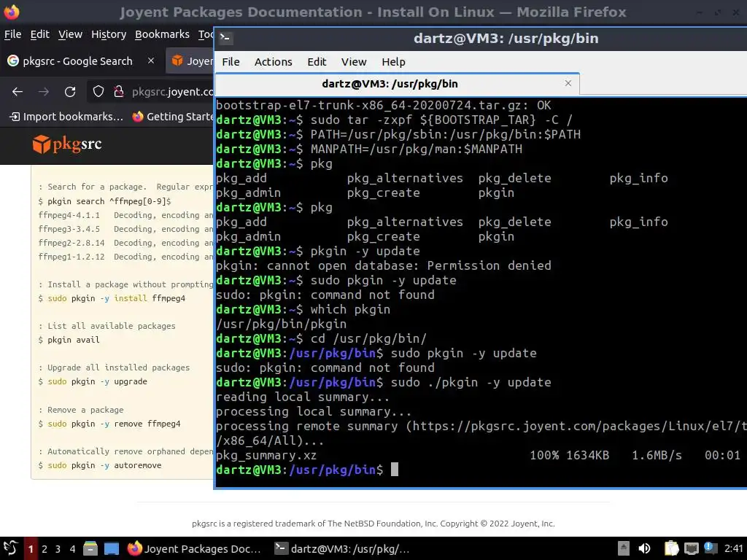The width and height of the screenshot is (747, 560).
Task: Click the show desktop taskbar icon
Action: tap(112, 548)
